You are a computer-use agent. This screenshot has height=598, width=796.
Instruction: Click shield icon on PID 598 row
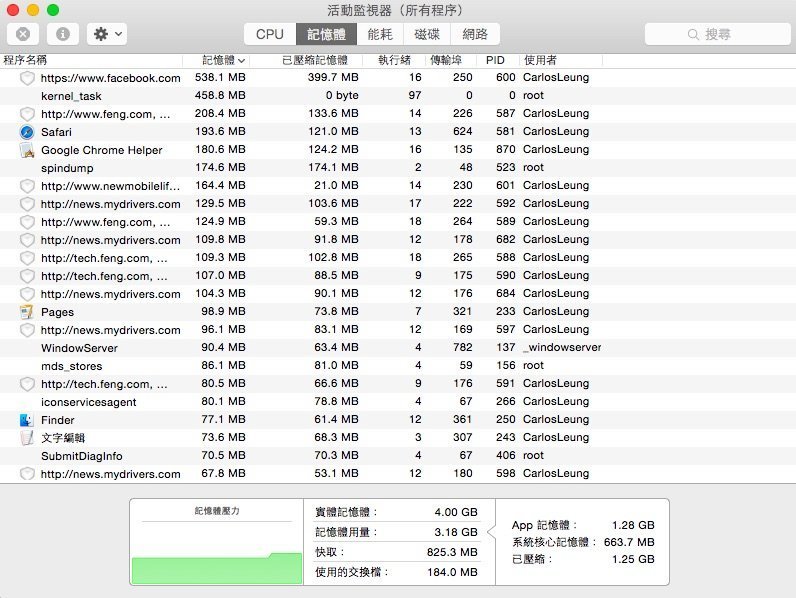tap(27, 474)
